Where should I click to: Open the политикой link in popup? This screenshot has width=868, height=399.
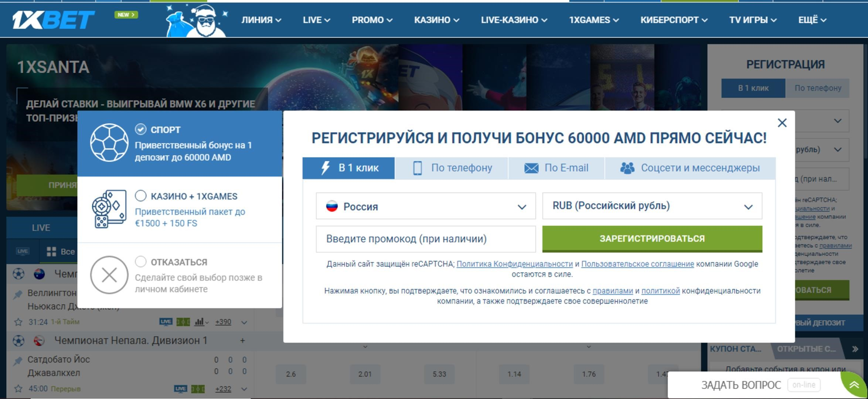(660, 291)
